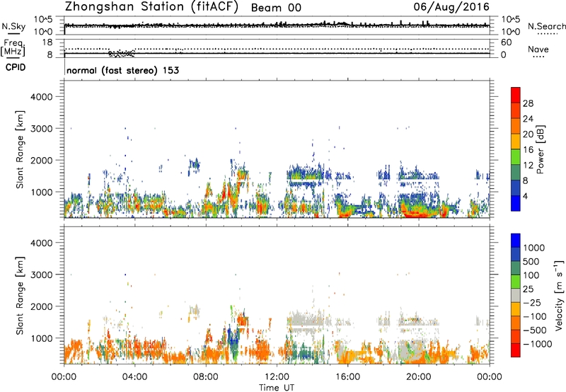Click the '08:00' time tick label

coord(205,377)
